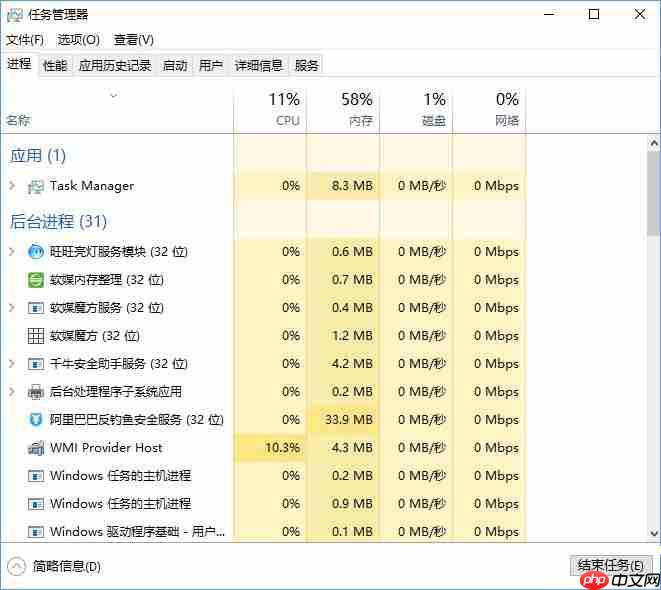The width and height of the screenshot is (661, 590).
Task: Collapse to 简略信息(D) view
Action: click(x=54, y=566)
